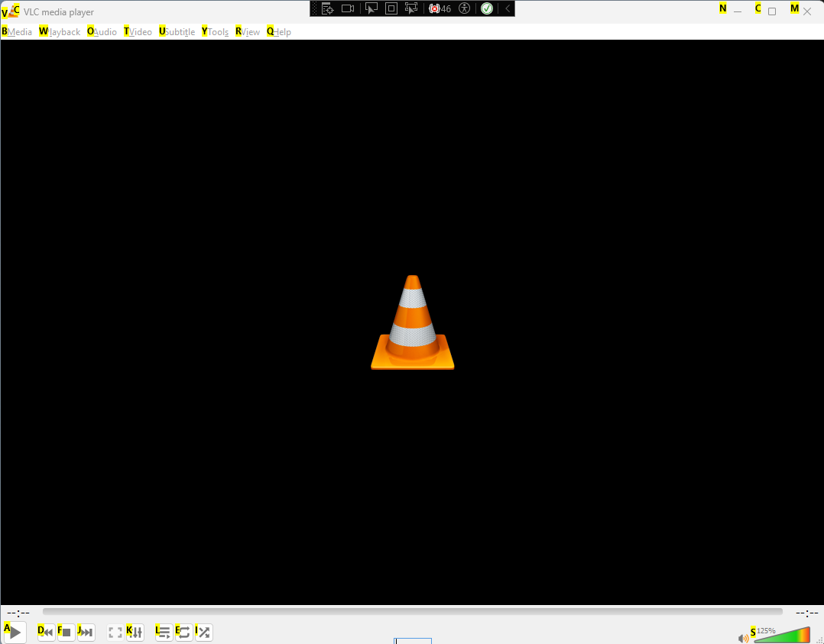824x644 pixels.
Task: Click on the playback seek bar
Action: 413,611
